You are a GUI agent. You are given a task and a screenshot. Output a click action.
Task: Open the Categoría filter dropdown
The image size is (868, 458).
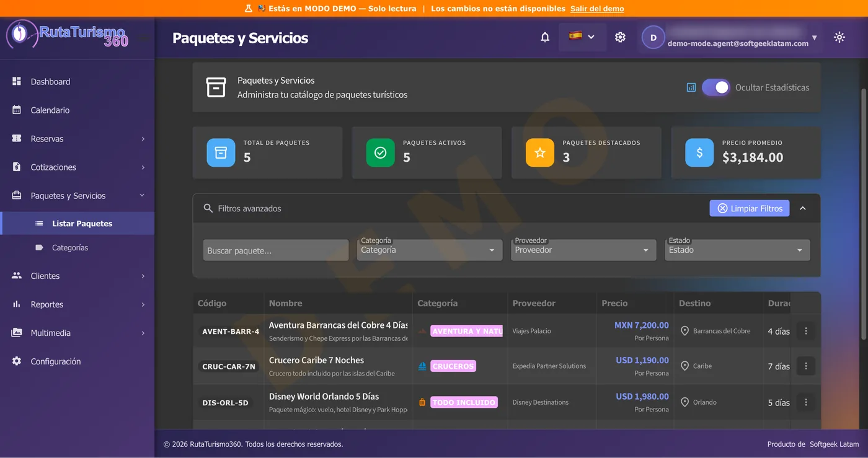coord(430,250)
